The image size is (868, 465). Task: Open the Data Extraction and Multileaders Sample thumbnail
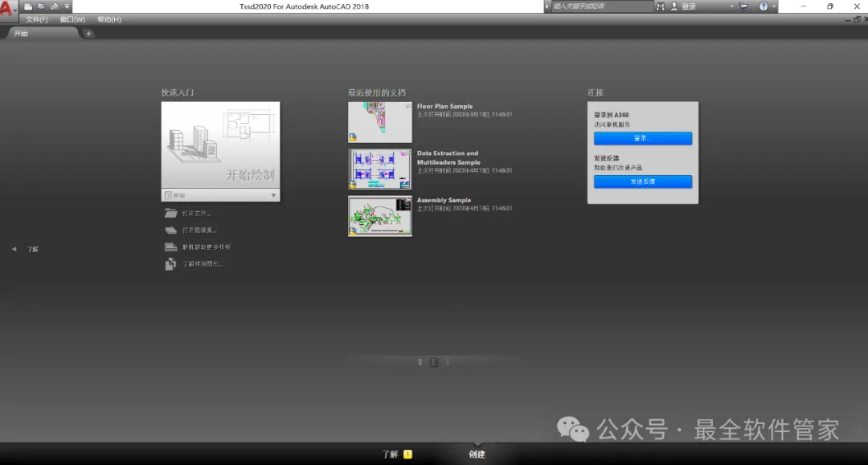[379, 169]
